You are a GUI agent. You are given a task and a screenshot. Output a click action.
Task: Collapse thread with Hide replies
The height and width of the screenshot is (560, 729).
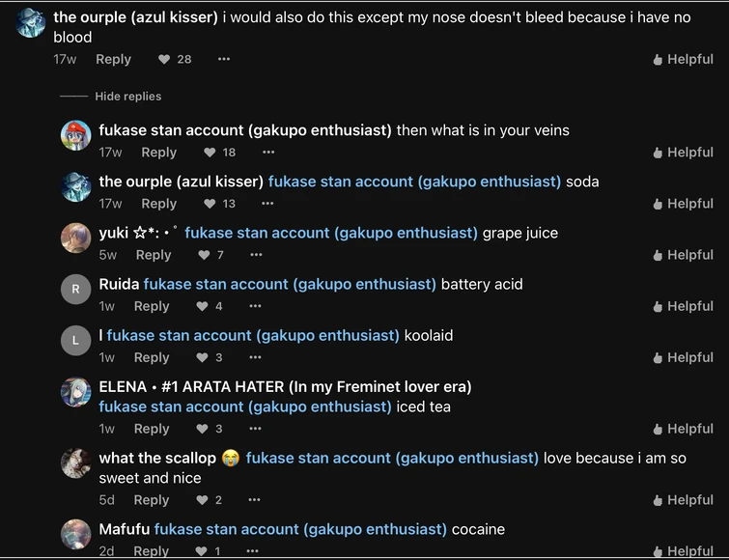click(127, 97)
